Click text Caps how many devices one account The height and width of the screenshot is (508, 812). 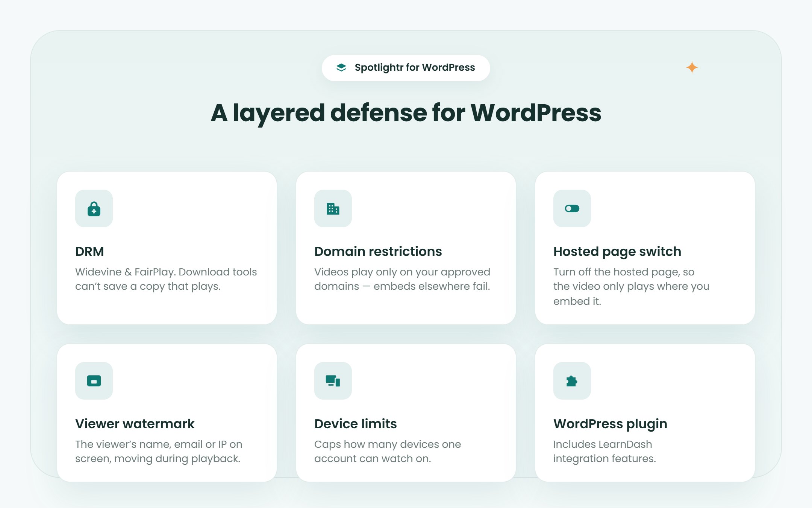[x=388, y=452]
